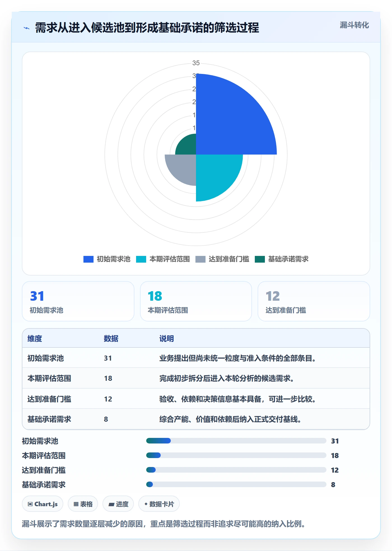Screen dimensions: 392x551
Task: Click text 验收、依赖和决策信息基本具备
Action: (x=210, y=399)
